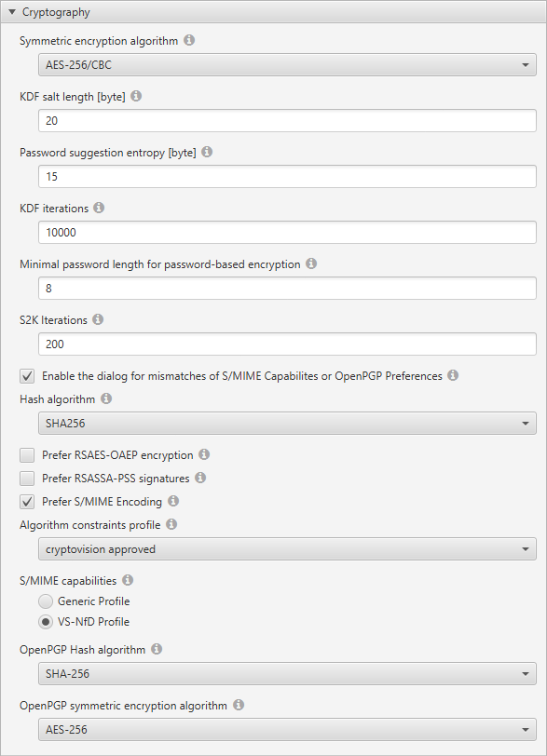Check Prefer RSASSA-PSS signatures option
547x756 pixels.
click(x=27, y=479)
